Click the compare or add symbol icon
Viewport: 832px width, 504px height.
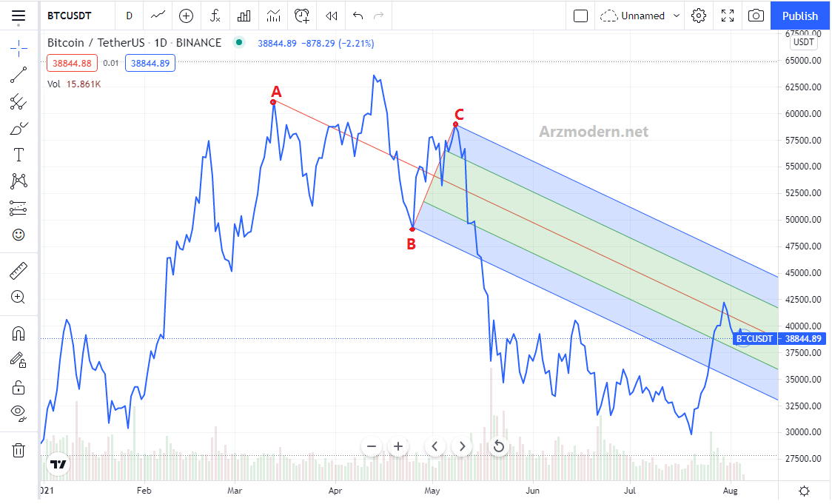point(187,16)
